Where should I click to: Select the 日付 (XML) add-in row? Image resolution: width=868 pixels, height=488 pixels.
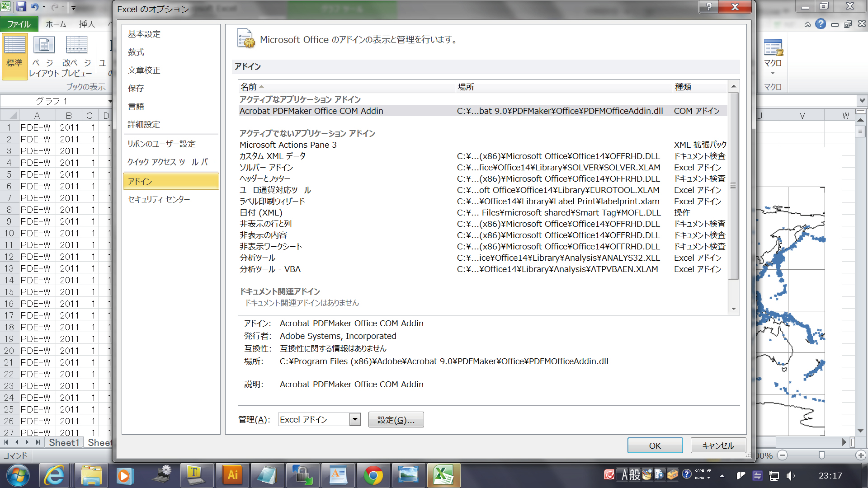coord(482,212)
